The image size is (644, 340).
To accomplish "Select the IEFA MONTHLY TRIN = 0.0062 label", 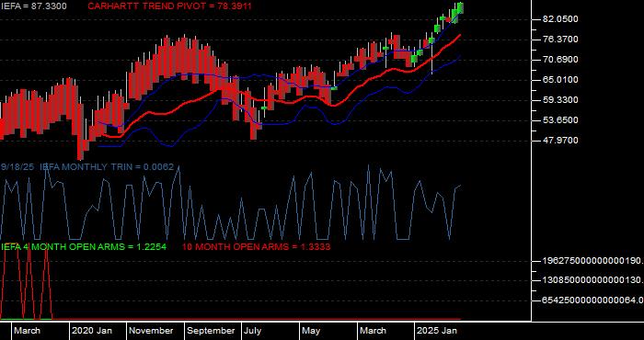I will (x=107, y=167).
